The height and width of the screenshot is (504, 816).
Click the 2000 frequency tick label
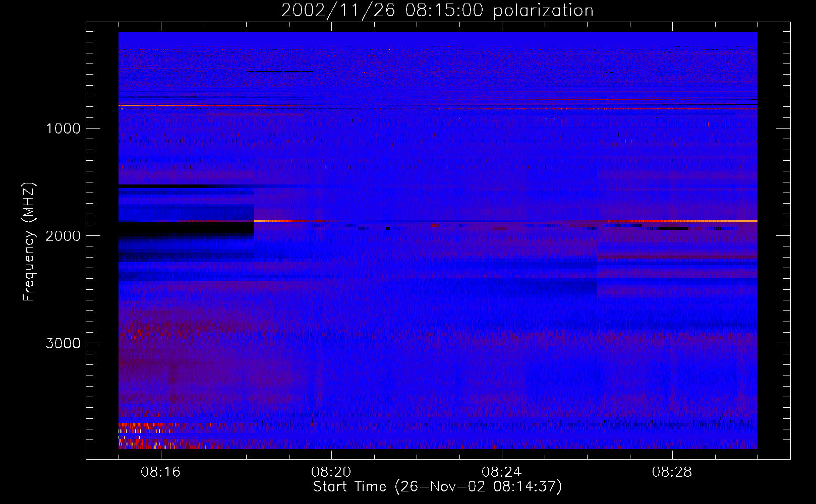(63, 236)
